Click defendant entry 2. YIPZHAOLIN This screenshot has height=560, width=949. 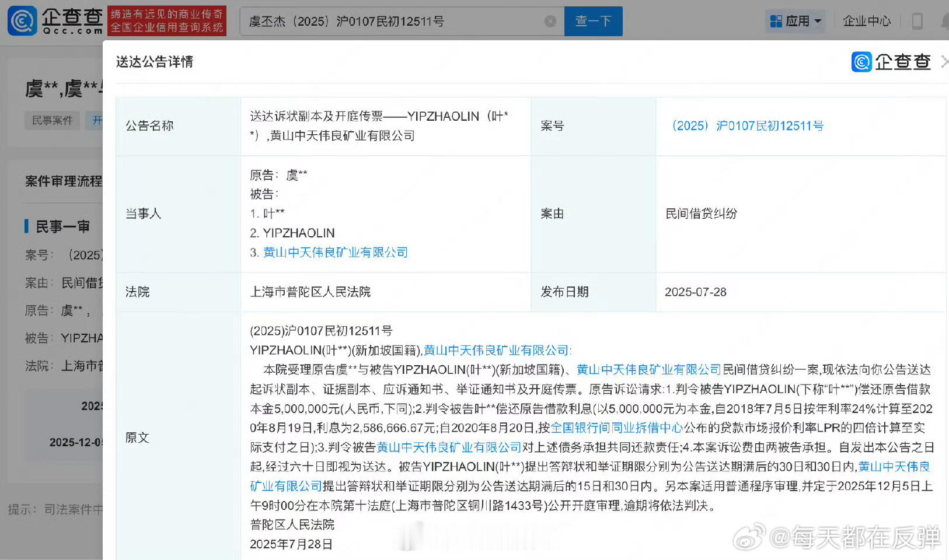click(x=292, y=233)
